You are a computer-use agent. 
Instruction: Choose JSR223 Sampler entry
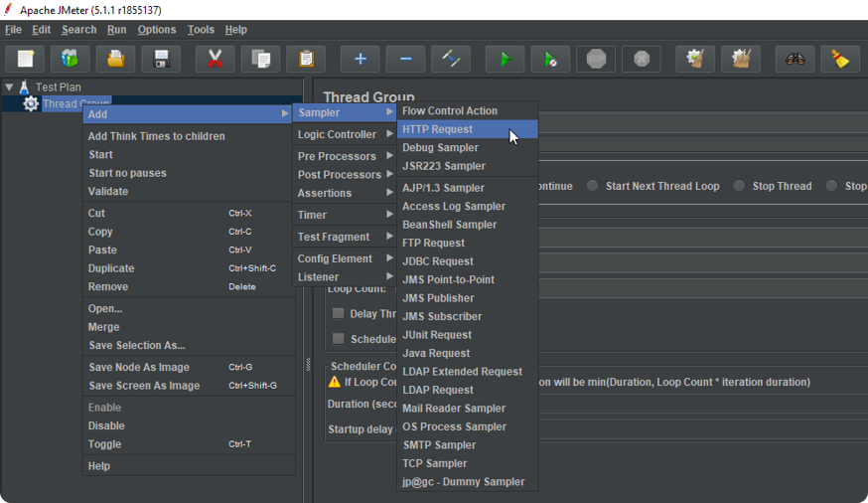pos(467,166)
